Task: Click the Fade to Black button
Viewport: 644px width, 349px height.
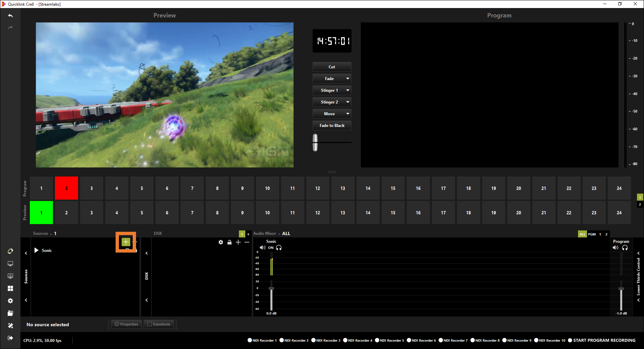Action: point(332,126)
